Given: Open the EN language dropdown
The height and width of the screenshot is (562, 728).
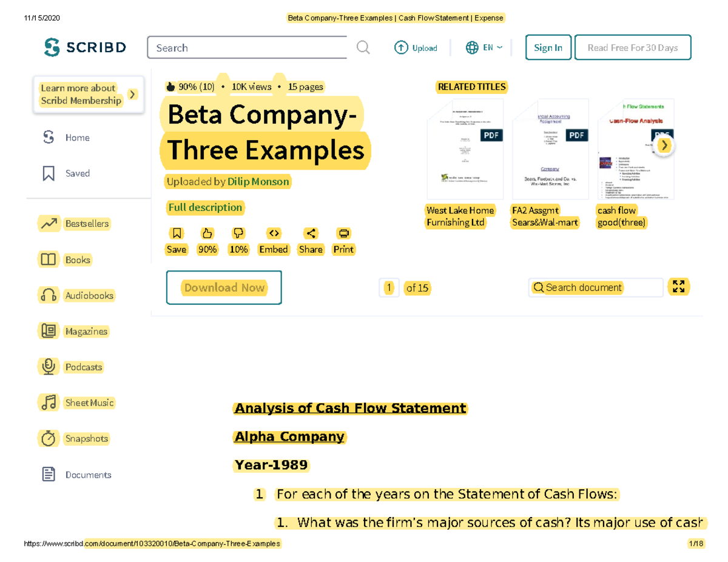Looking at the screenshot, I should (484, 47).
